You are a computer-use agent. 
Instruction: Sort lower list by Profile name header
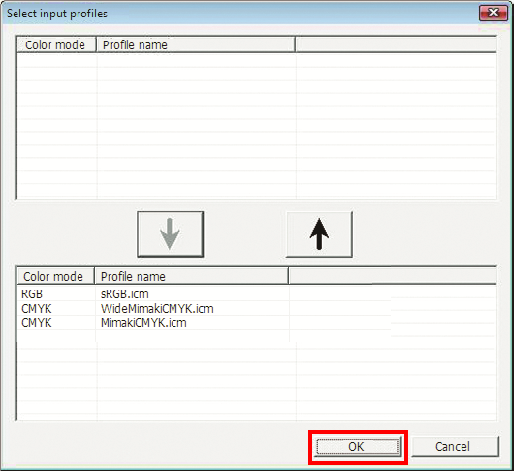[x=192, y=276]
